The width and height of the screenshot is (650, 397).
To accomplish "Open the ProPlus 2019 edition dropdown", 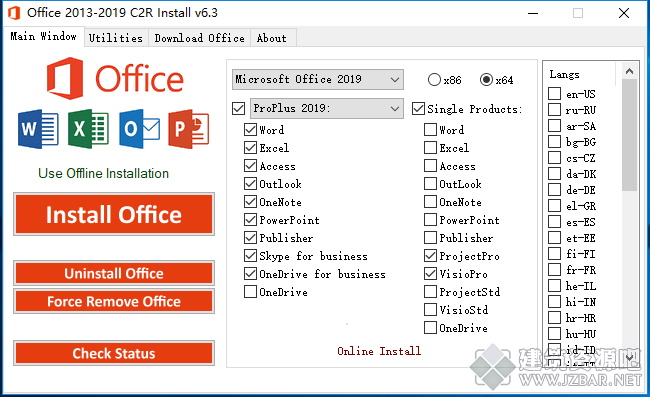I will [327, 109].
